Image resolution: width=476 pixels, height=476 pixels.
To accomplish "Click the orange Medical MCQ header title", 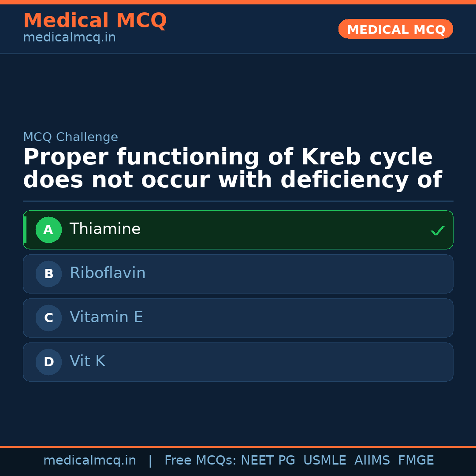I will (95, 21).
